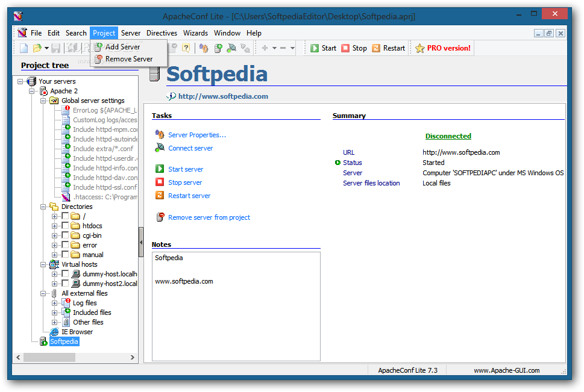Open the http://www.softpedia.com header link
This screenshot has width=584, height=392.
coord(223,96)
